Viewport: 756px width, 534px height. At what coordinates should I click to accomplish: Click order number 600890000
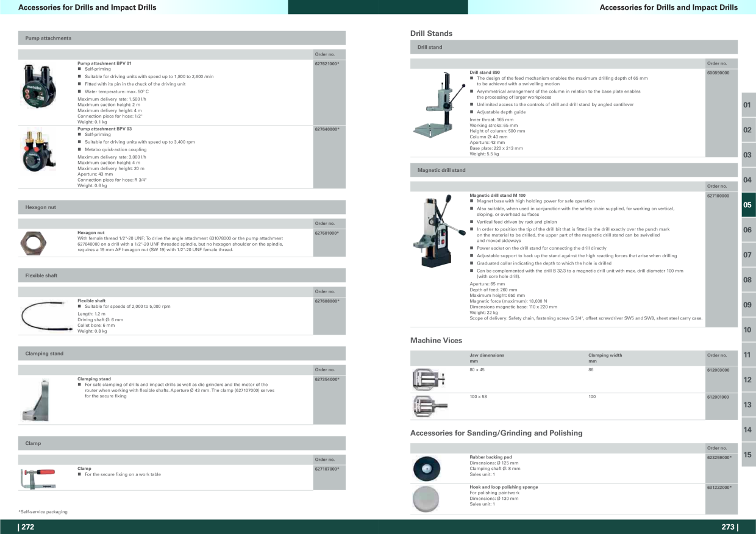(x=718, y=73)
